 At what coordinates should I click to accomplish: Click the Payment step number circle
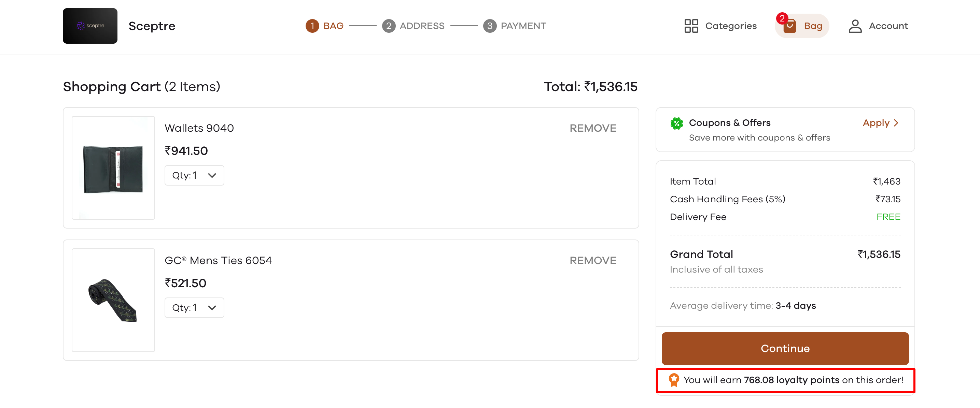(490, 26)
